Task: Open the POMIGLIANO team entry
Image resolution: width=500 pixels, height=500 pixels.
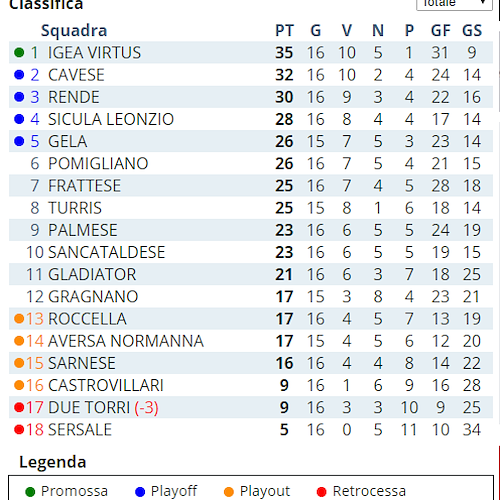Action: 98,163
